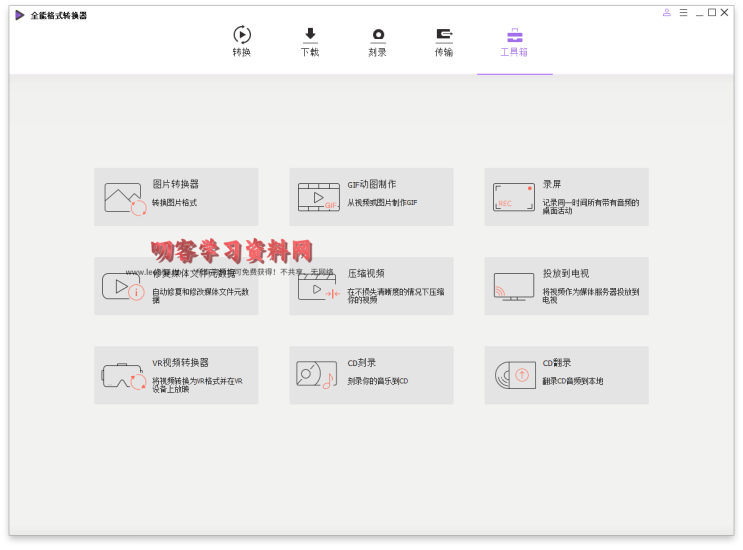The image size is (743, 550).
Task: Maximize the converter window
Action: (712, 13)
